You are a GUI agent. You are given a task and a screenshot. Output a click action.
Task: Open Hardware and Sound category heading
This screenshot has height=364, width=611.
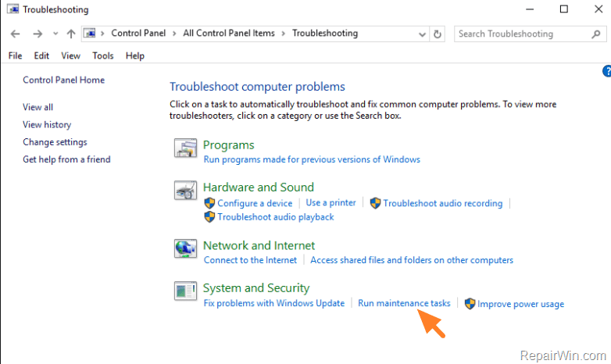point(259,187)
